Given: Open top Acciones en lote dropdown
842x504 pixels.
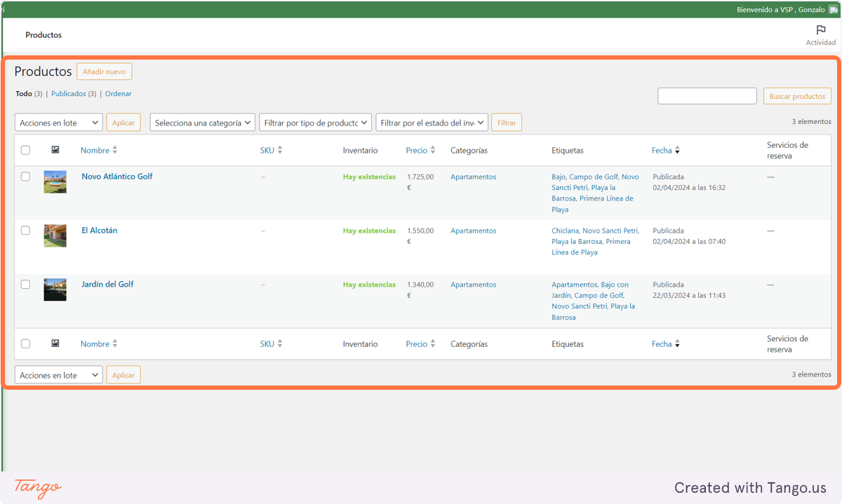Looking at the screenshot, I should [x=59, y=123].
